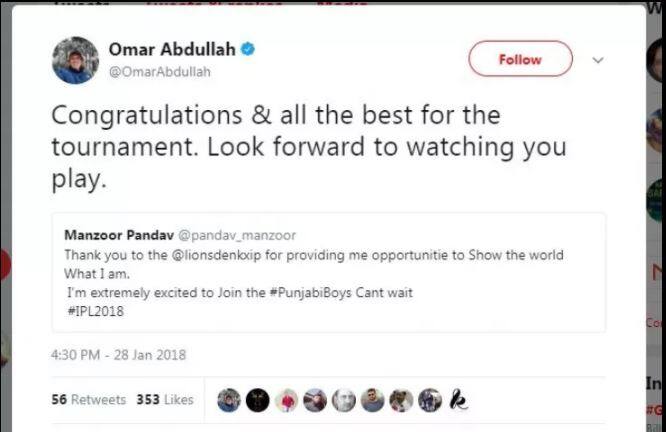Open Manzoor Pandav's quoted tweet author name
The height and width of the screenshot is (432, 666).
click(x=119, y=235)
